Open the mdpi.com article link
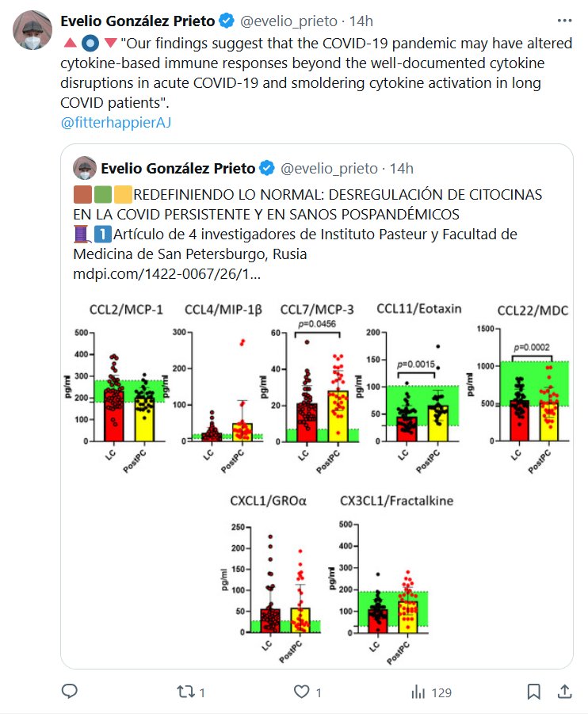The height and width of the screenshot is (721, 588). click(166, 274)
